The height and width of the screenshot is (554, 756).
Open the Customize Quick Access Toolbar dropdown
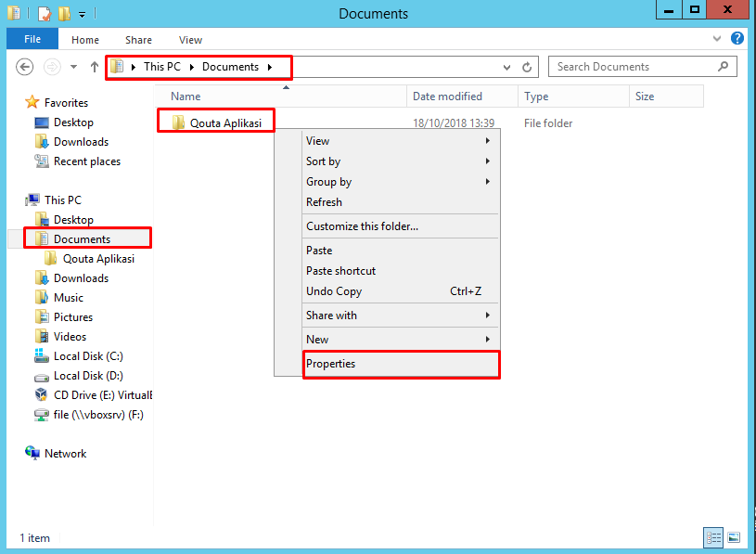point(82,13)
